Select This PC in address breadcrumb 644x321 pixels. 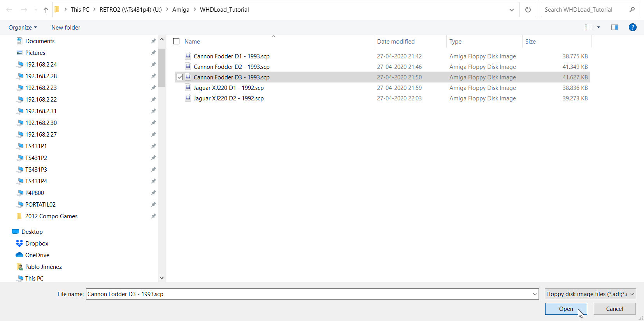pyautogui.click(x=80, y=10)
